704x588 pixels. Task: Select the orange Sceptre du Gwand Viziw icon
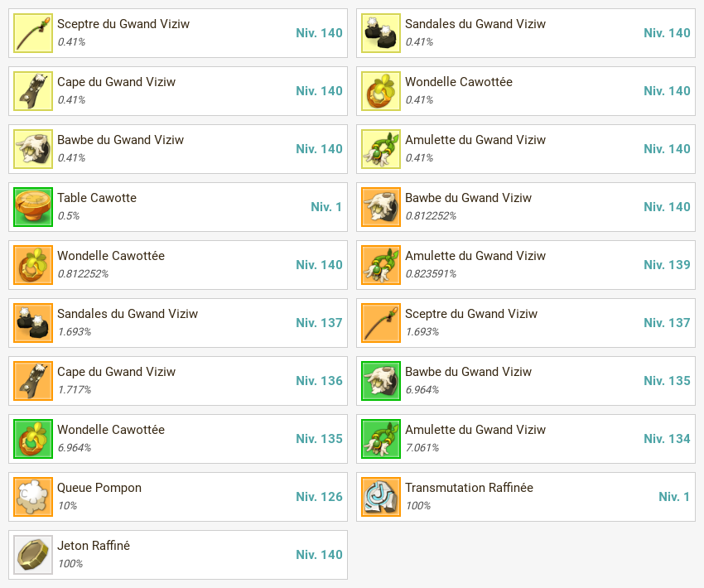381,323
